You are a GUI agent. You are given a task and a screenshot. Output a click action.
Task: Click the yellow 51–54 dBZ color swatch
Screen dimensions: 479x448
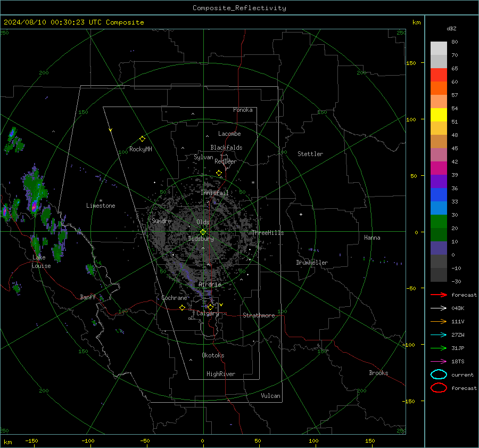(x=439, y=115)
